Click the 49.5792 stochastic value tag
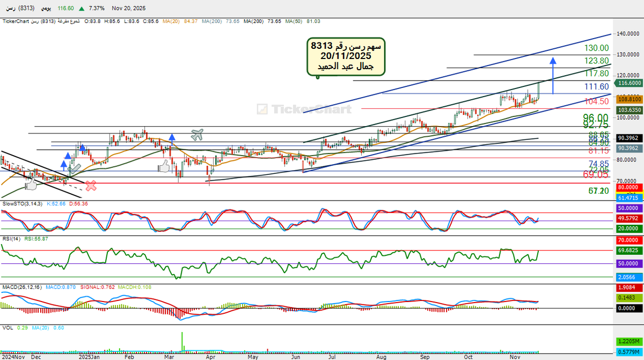The image size is (644, 360). (x=629, y=218)
